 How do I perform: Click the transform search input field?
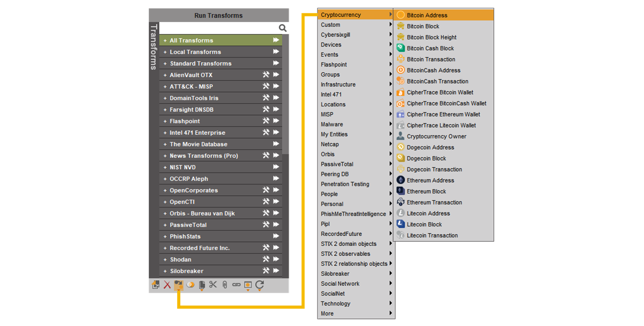coord(219,28)
